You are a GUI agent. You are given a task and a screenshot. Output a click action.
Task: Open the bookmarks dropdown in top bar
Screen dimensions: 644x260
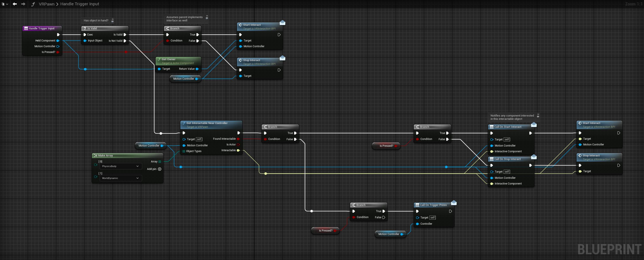tap(5, 4)
